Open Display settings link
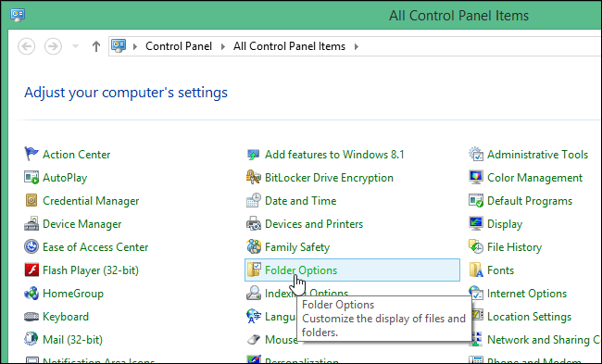 point(505,224)
